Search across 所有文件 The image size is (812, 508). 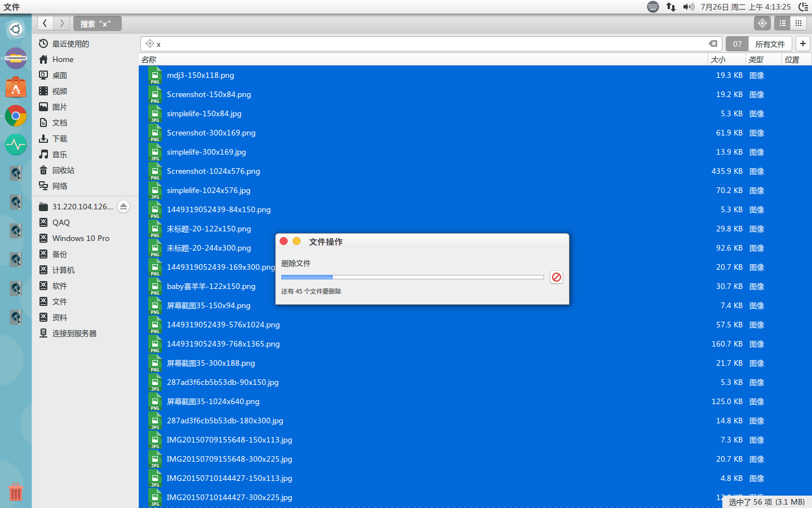[770, 44]
